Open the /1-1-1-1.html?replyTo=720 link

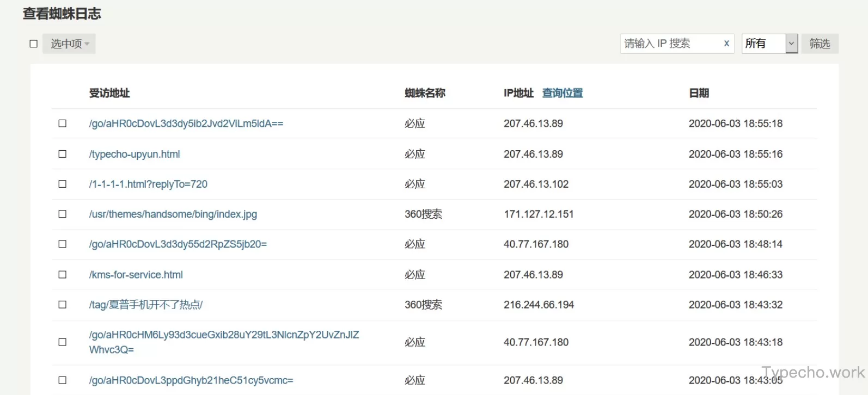pos(148,184)
